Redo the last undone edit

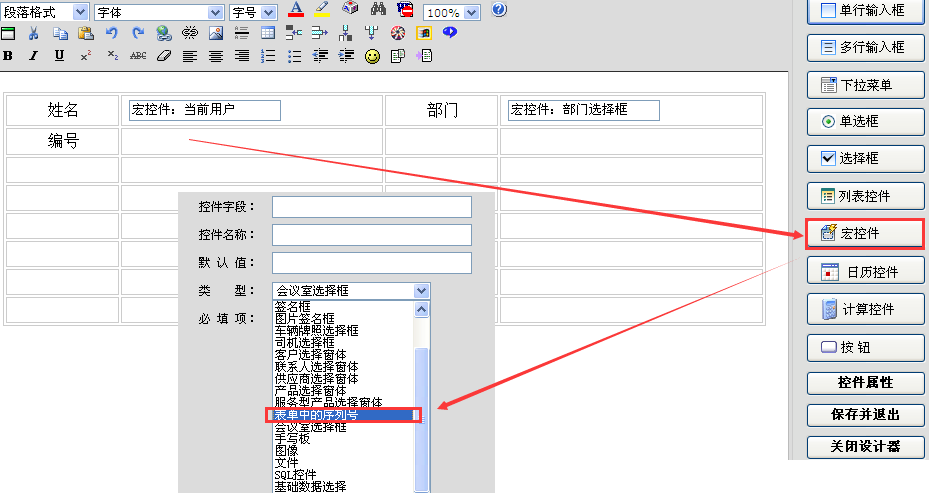click(138, 33)
